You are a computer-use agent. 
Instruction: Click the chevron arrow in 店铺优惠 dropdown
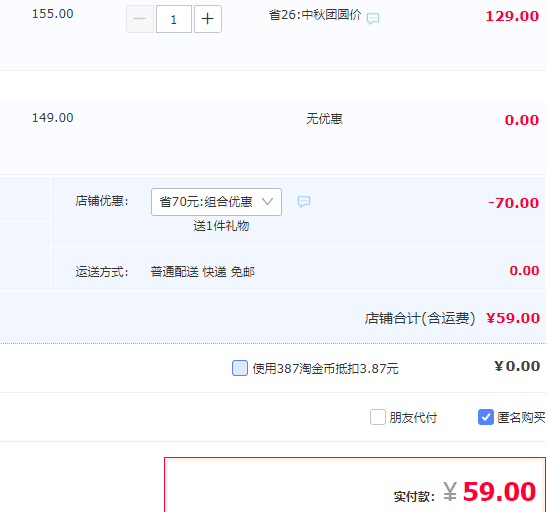267,202
